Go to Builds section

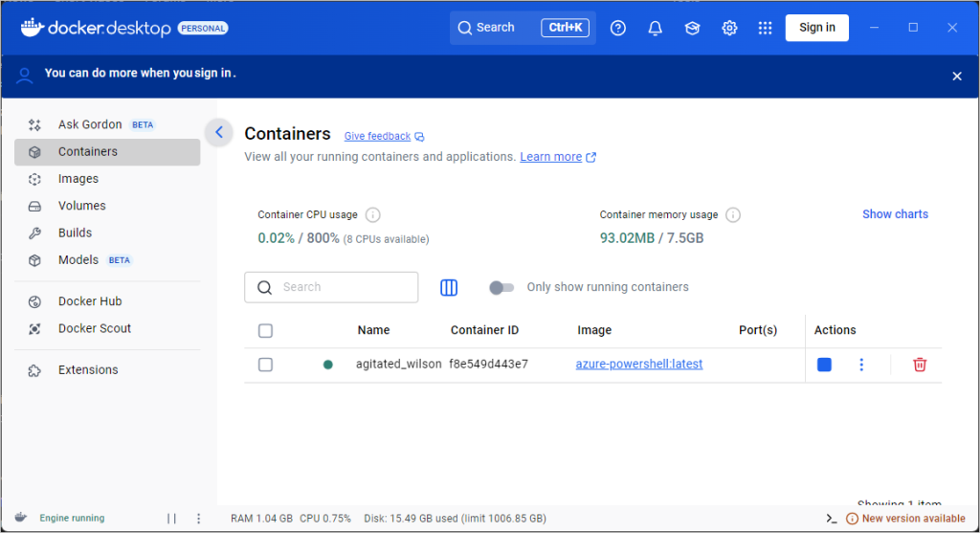[107, 233]
